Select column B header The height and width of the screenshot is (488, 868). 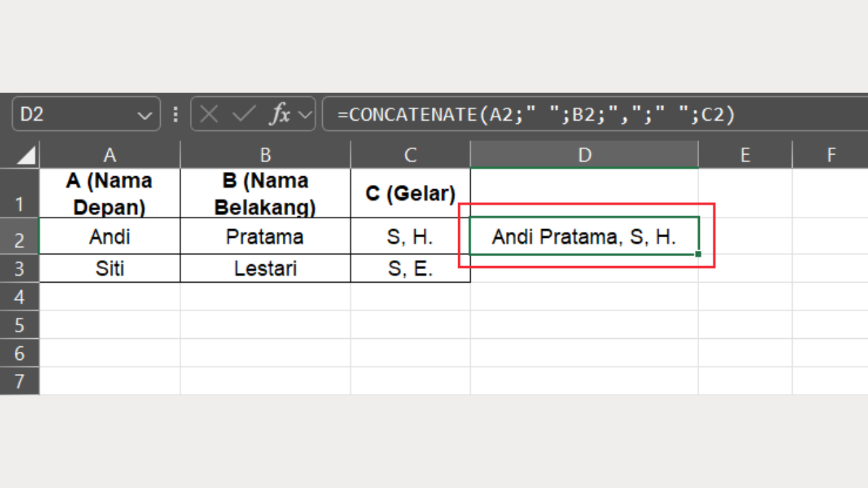pyautogui.click(x=265, y=155)
